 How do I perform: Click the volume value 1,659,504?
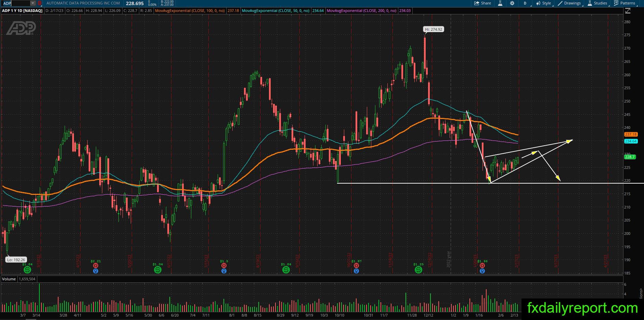click(x=27, y=279)
